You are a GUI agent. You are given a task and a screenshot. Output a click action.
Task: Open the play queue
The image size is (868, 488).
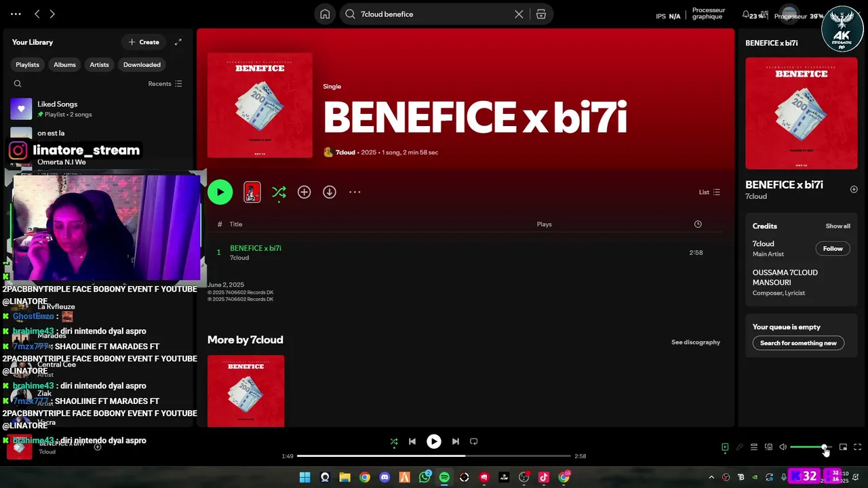click(754, 447)
